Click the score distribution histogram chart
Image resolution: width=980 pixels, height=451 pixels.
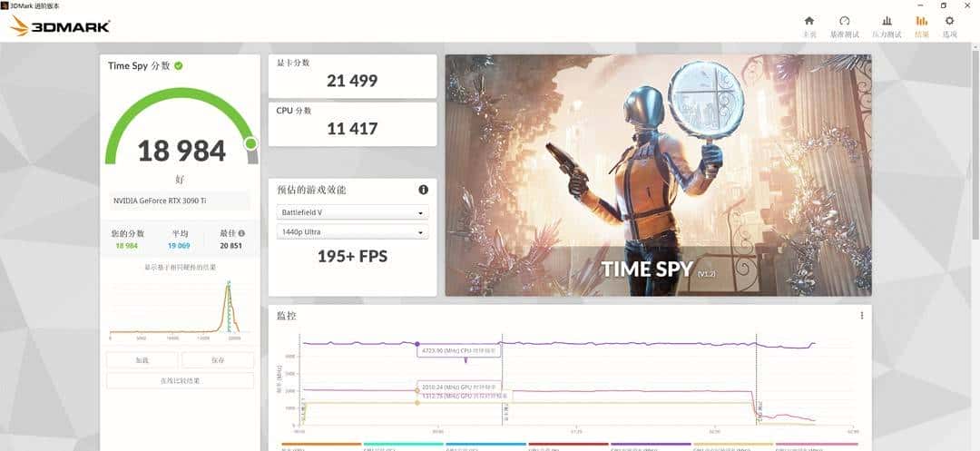click(180, 309)
